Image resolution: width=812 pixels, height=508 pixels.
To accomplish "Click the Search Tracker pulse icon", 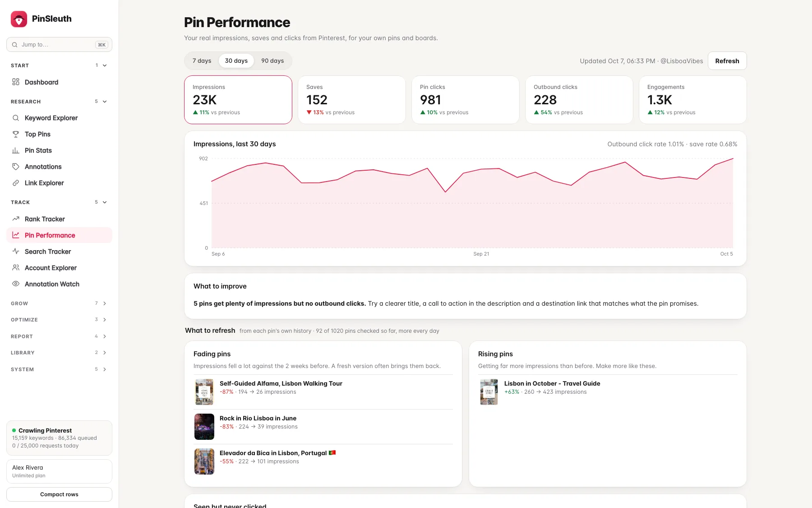I will click(16, 252).
